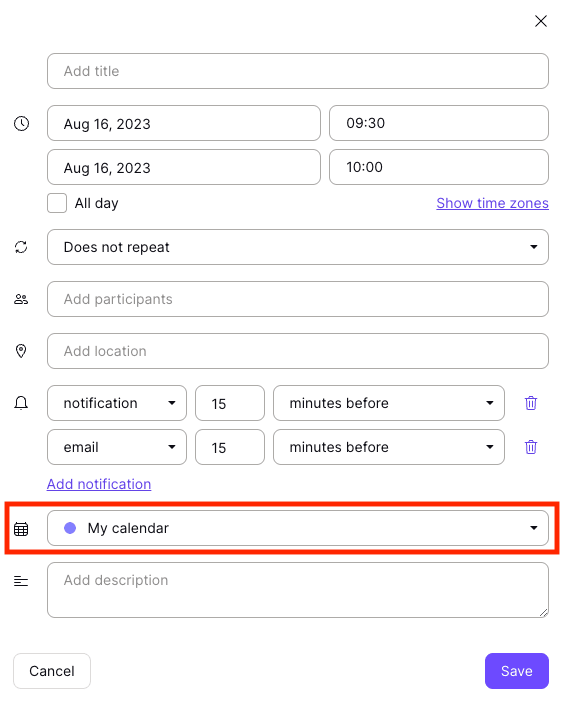Click the 10:00 end time field
This screenshot has height=706, width=576.
439,167
